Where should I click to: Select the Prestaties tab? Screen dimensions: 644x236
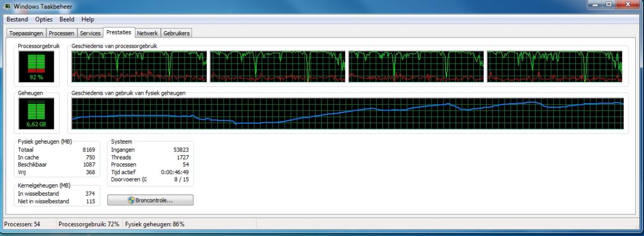(x=119, y=32)
